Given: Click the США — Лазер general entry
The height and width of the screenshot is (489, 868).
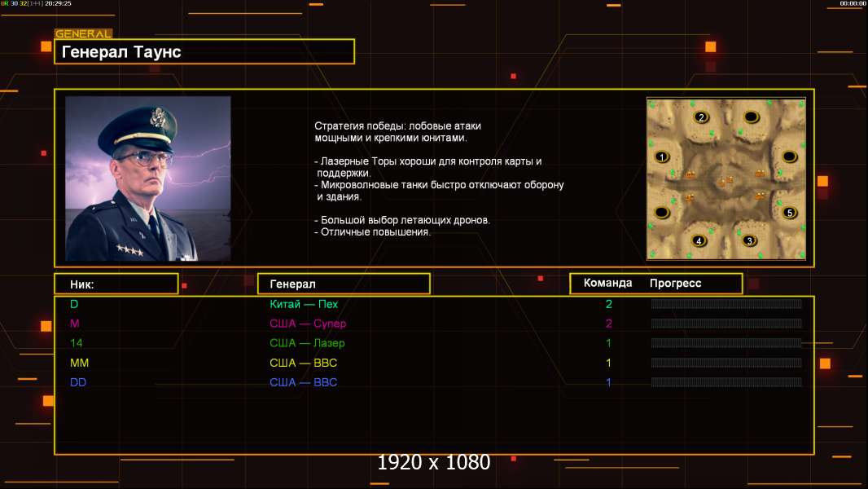Looking at the screenshot, I should pos(307,343).
